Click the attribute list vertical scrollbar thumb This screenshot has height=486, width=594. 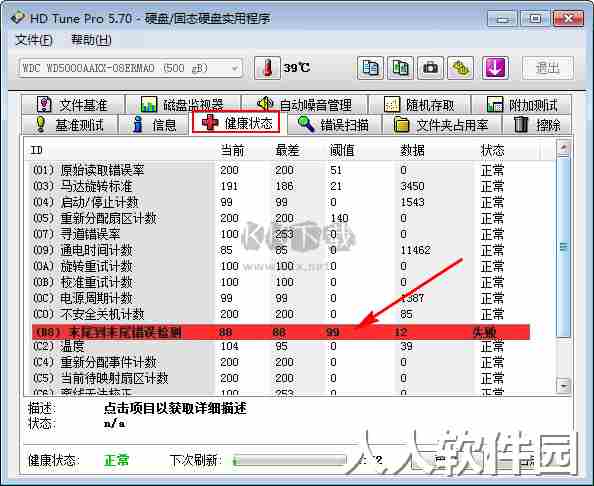[564, 247]
